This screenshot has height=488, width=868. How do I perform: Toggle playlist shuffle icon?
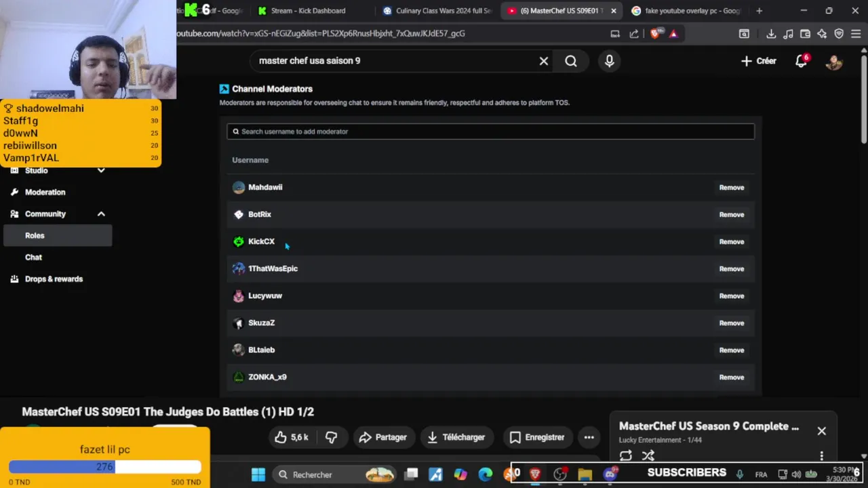pyautogui.click(x=648, y=455)
